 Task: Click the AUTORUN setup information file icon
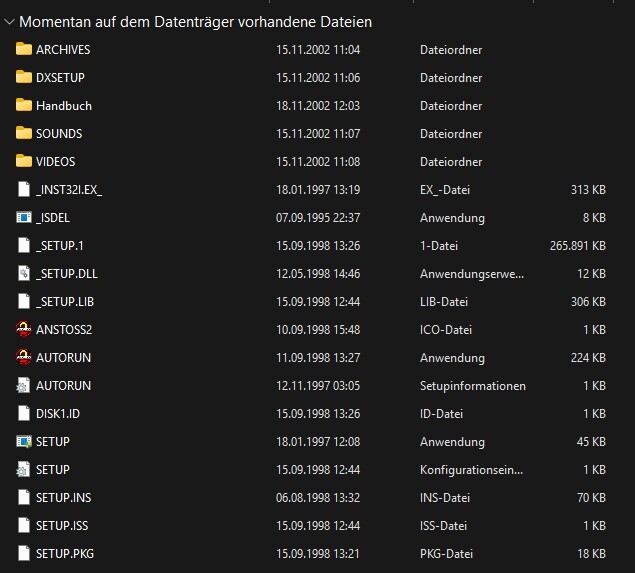point(24,385)
